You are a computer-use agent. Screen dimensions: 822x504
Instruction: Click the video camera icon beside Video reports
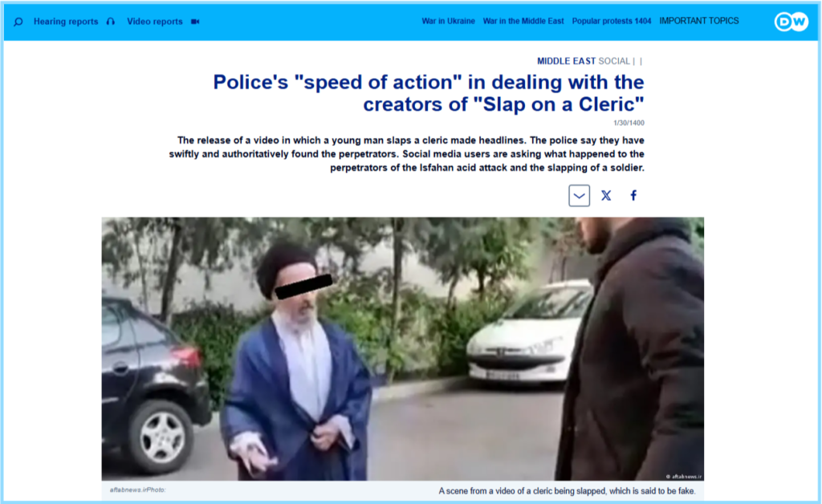click(195, 22)
